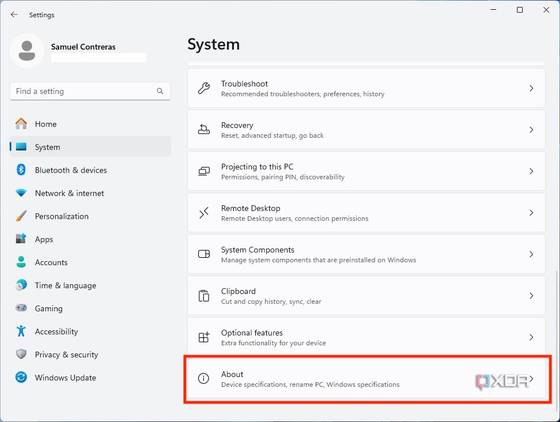Click the Optional features row chevron
Image resolution: width=560 pixels, height=422 pixels.
pos(531,337)
